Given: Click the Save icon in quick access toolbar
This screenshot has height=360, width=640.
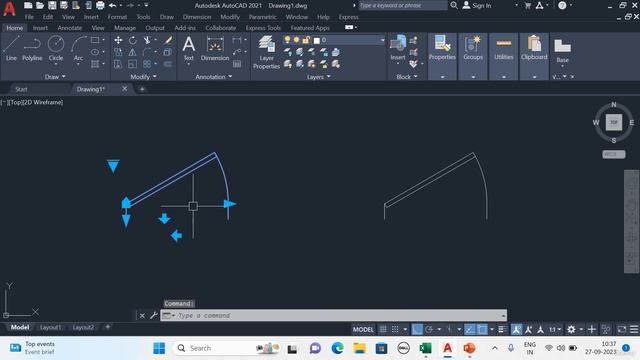Looking at the screenshot, I should 52,5.
